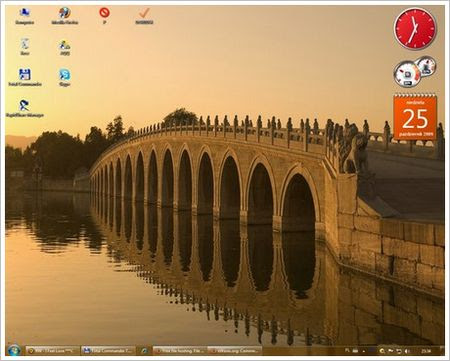Click the taskbar clock in the tray

tap(426, 351)
